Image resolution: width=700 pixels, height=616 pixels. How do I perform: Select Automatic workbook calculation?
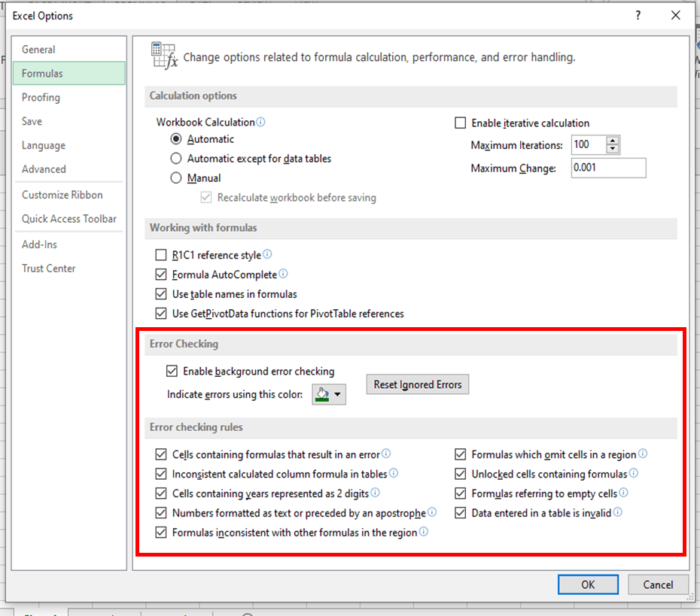176,139
